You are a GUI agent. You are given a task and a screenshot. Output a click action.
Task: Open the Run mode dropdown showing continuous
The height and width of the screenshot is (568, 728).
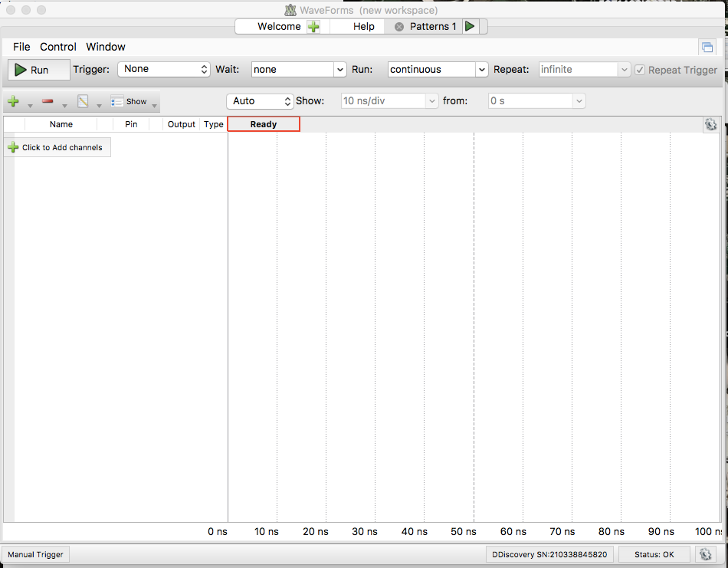click(x=438, y=70)
